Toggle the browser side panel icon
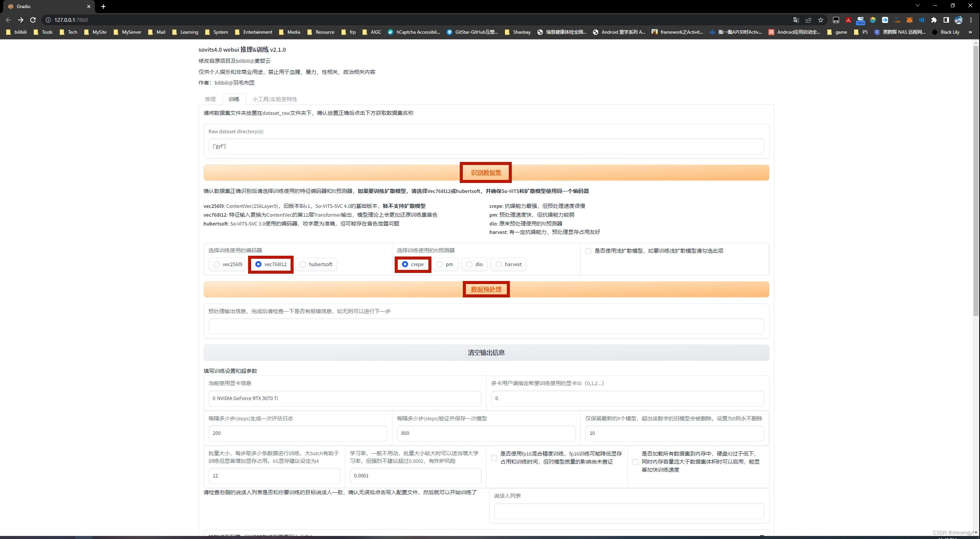 click(x=946, y=20)
